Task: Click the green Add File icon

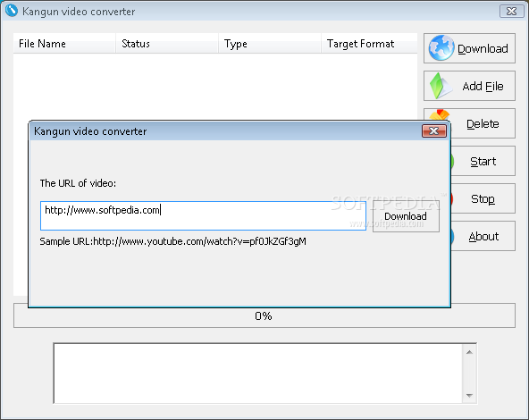Action: pyautogui.click(x=441, y=86)
